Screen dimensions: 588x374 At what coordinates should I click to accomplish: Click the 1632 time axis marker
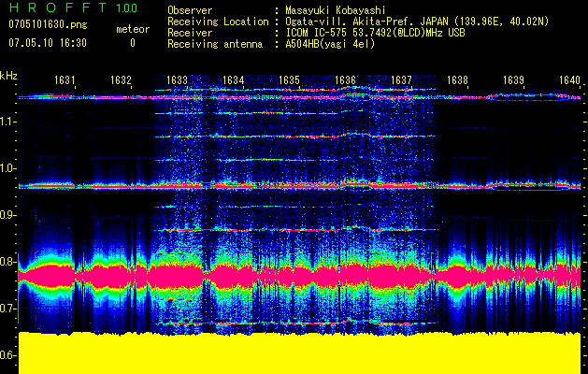coord(121,79)
